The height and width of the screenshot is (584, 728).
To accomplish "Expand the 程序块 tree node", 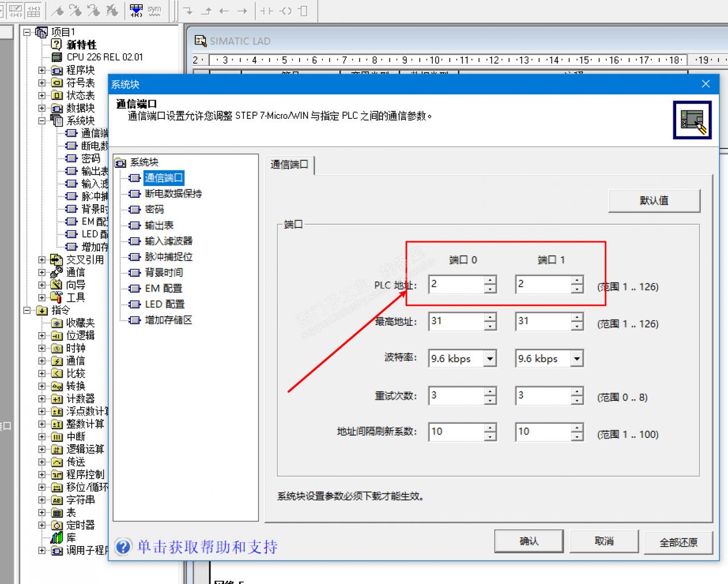I will tap(42, 71).
